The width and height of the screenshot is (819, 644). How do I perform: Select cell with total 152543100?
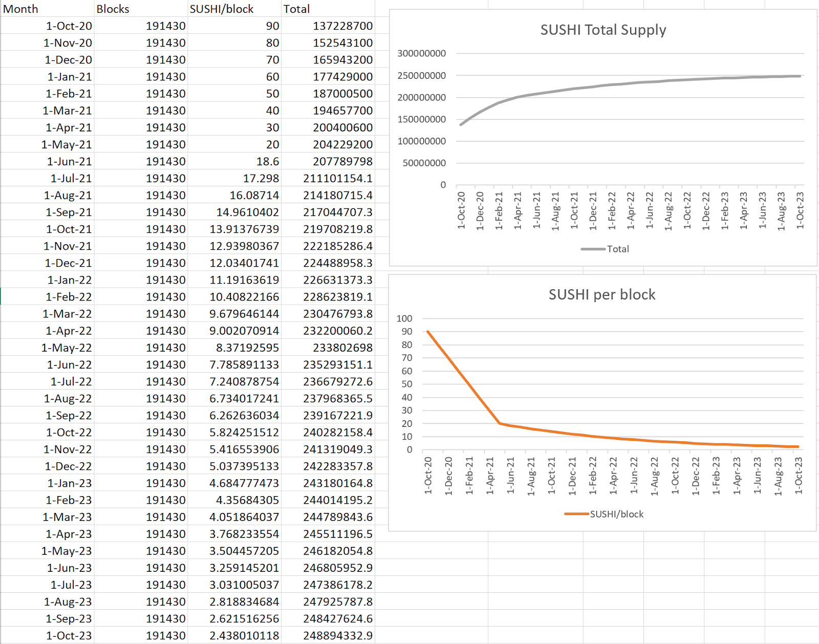(x=328, y=42)
